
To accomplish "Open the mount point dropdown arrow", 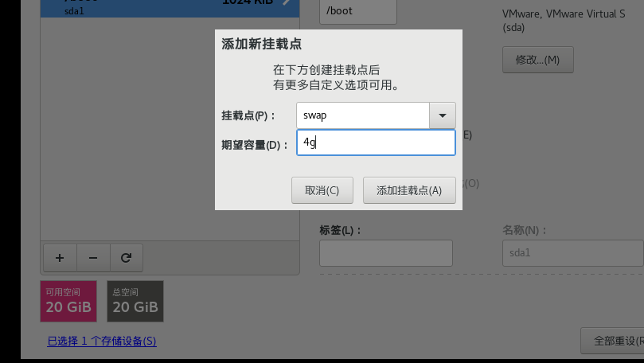I will [x=443, y=115].
